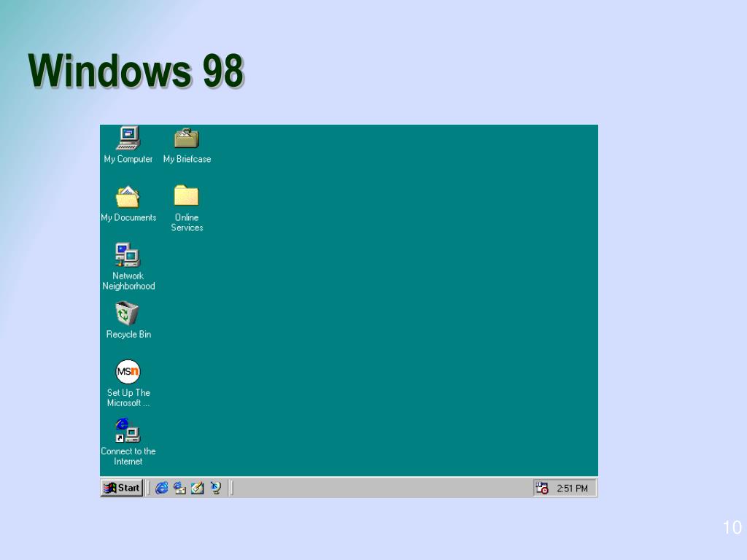This screenshot has height=560, width=747.
Task: Click the 'Online Services' label text
Action: pos(187,222)
